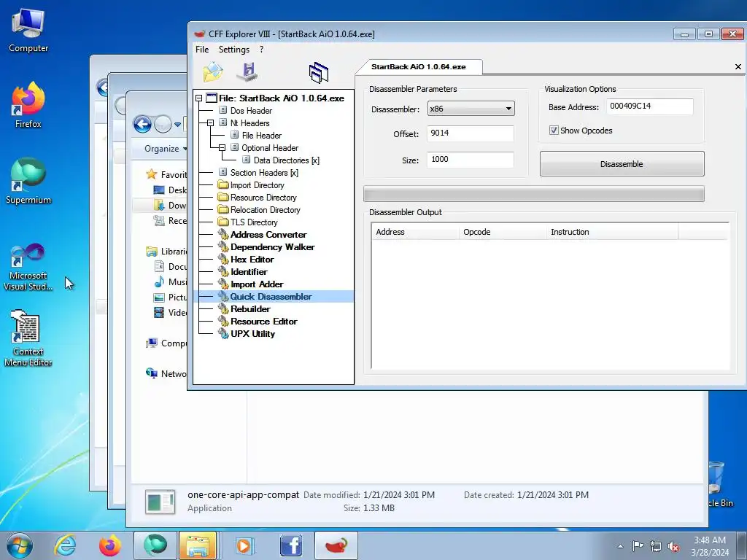Open Import Directory folder node
The width and height of the screenshot is (747, 560).
pos(257,184)
